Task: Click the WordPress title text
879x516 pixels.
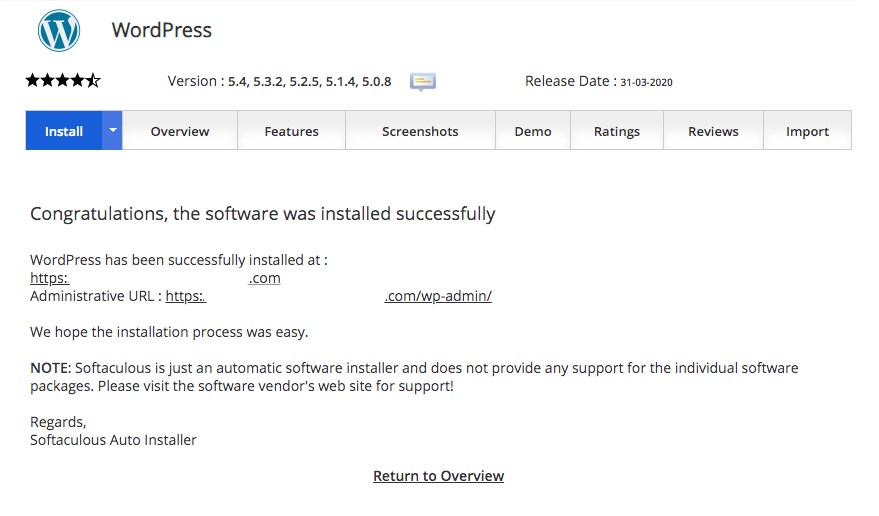Action: click(x=162, y=30)
